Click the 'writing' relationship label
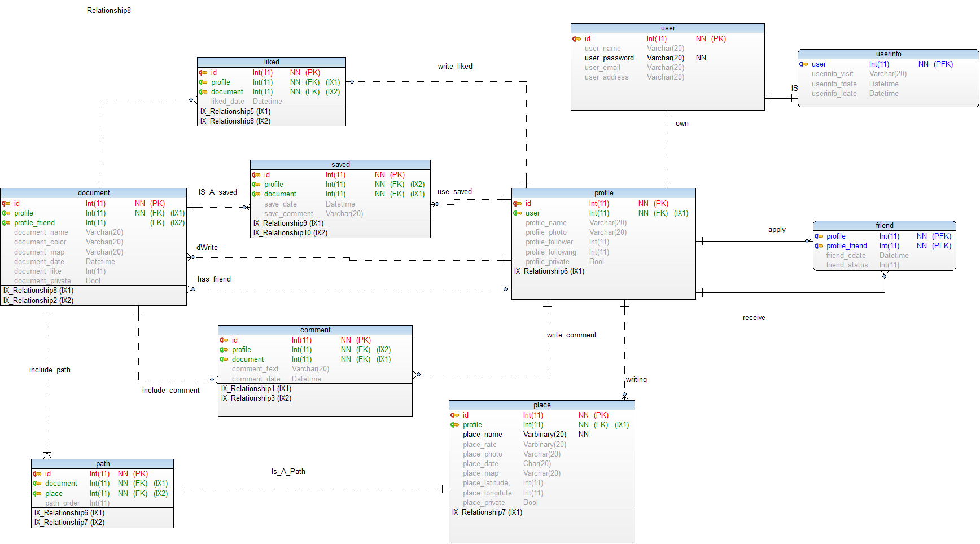Screen dimensions: 980x544 click(636, 380)
